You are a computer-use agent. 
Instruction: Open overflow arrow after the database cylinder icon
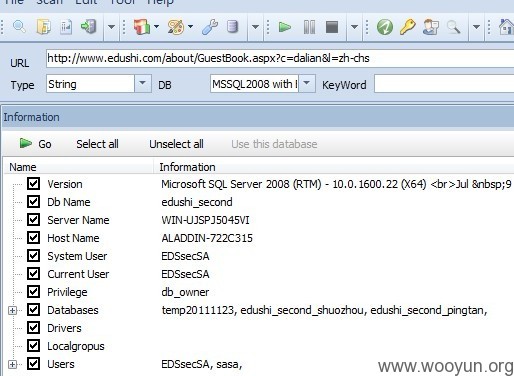point(255,27)
